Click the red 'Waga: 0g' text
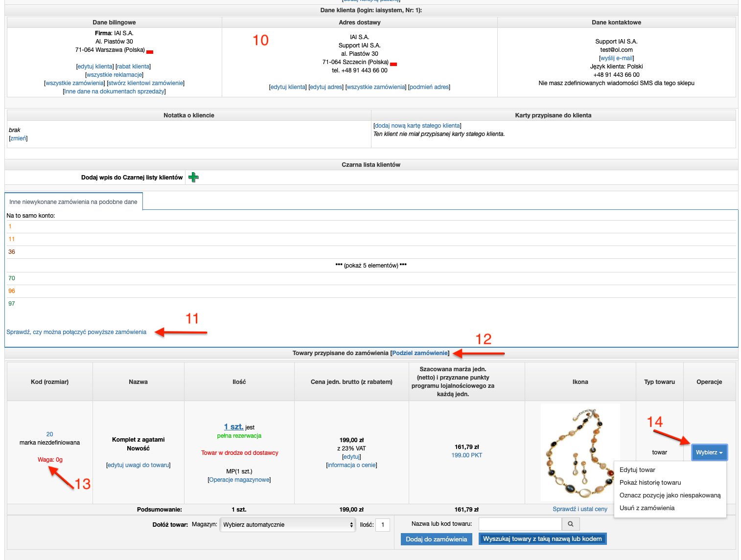The image size is (741, 560). point(50,460)
